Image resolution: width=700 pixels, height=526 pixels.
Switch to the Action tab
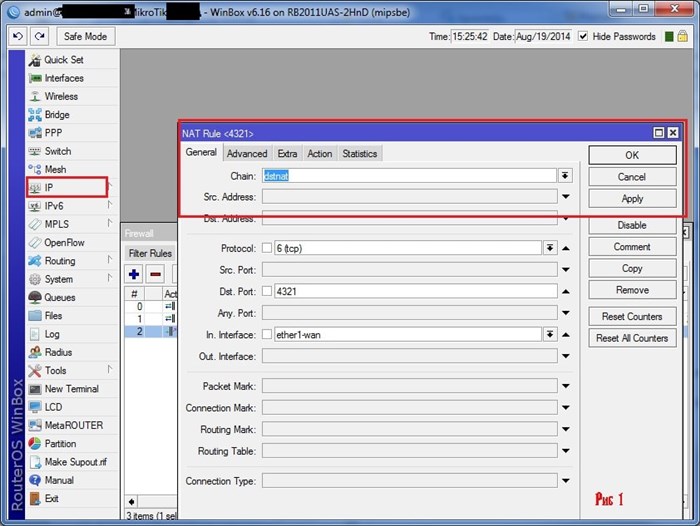[x=320, y=154]
